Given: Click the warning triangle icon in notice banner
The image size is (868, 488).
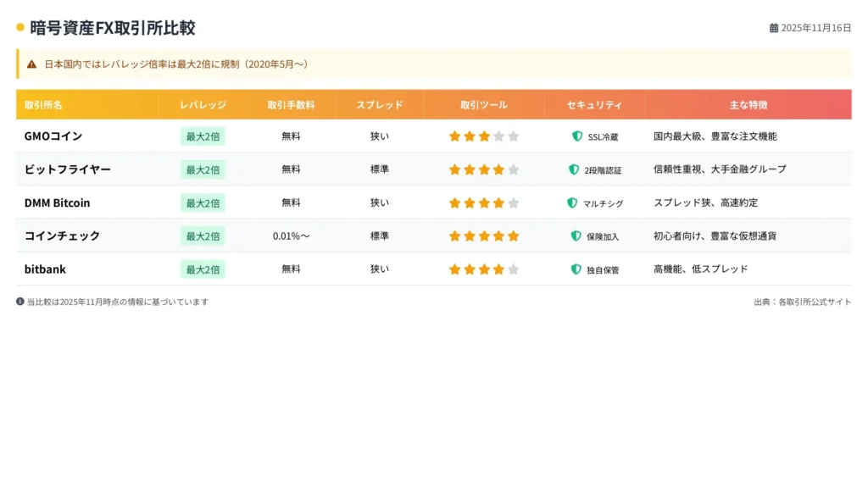Looking at the screenshot, I should tap(31, 64).
